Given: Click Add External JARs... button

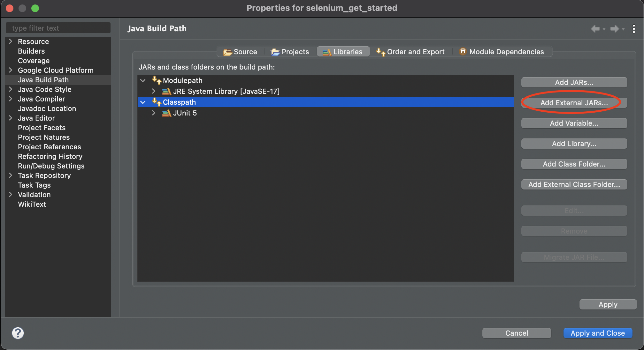Looking at the screenshot, I should 574,103.
